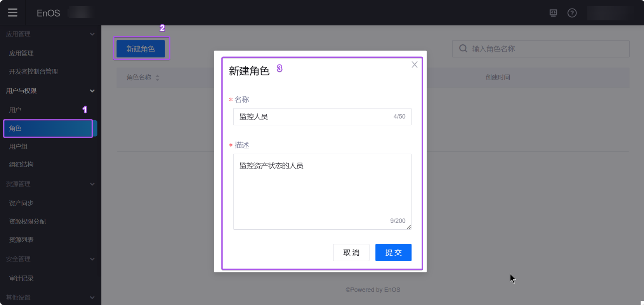
Task: Collapse the 安全管理 section chevron
Action: point(92,259)
